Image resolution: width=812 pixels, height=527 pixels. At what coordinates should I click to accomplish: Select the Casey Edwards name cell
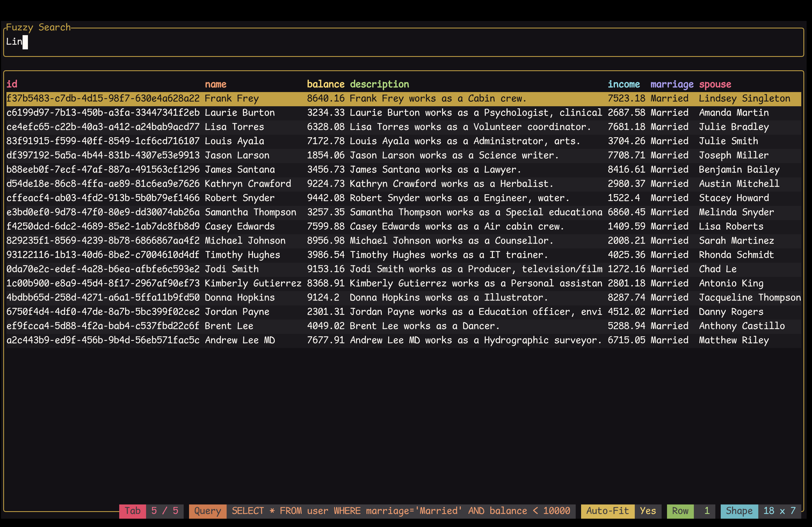pos(240,226)
